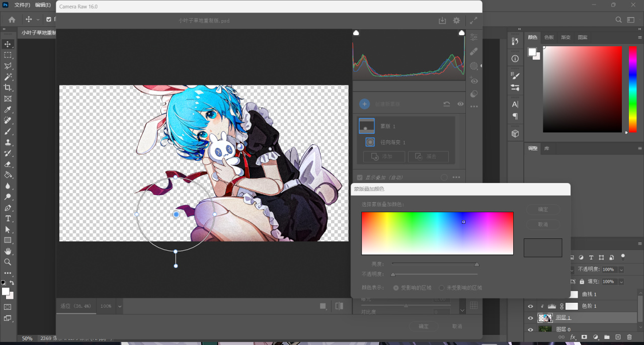The height and width of the screenshot is (345, 644).
Task: Select the Camera Raw Healing bandage tool
Action: (474, 51)
